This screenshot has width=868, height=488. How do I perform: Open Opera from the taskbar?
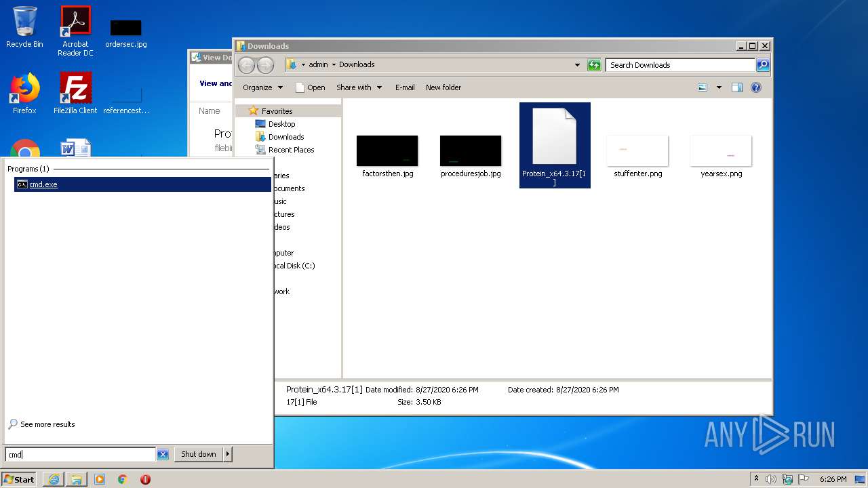point(145,479)
